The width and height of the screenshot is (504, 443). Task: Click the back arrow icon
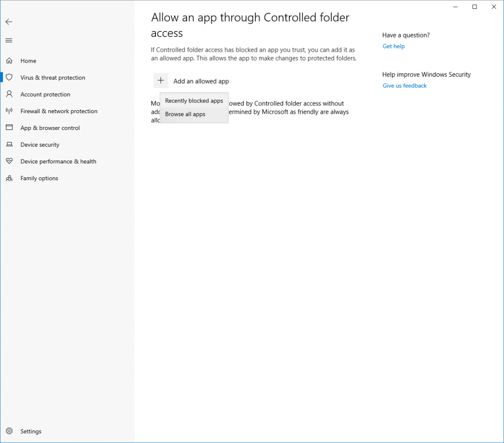9,22
